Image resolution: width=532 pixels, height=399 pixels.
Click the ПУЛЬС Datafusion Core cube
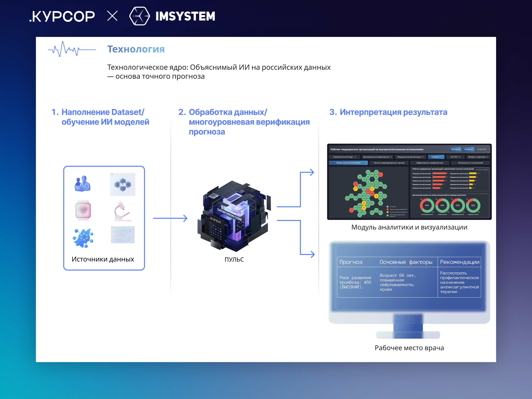click(234, 216)
